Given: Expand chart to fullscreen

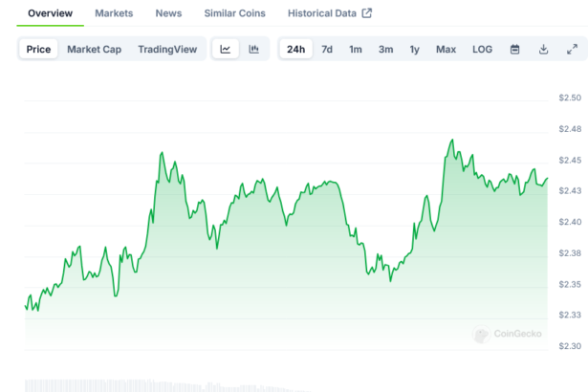Looking at the screenshot, I should (x=572, y=50).
